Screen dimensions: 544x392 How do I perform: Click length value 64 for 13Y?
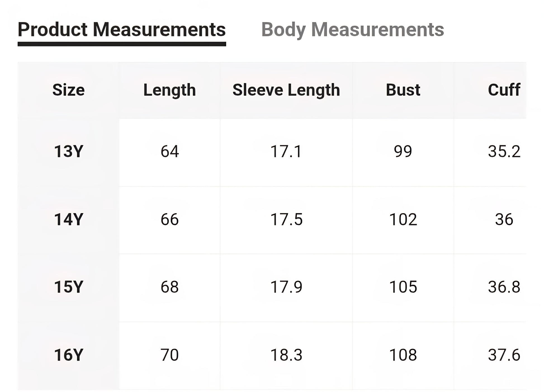tap(169, 152)
